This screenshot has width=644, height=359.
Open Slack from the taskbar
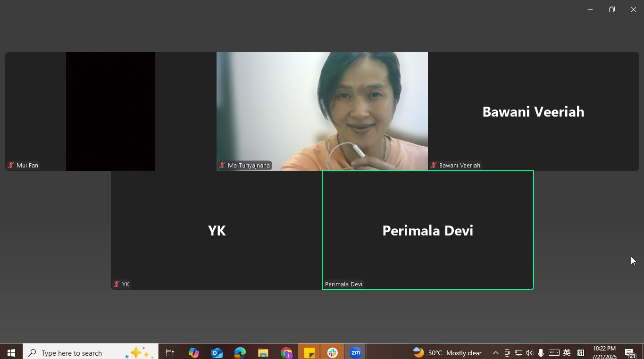pyautogui.click(x=332, y=352)
